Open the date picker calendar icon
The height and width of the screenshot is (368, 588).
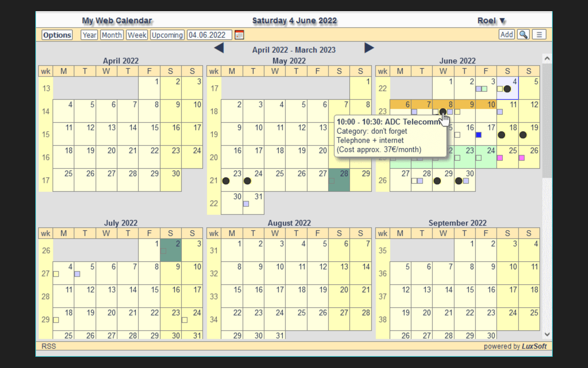[x=239, y=35]
